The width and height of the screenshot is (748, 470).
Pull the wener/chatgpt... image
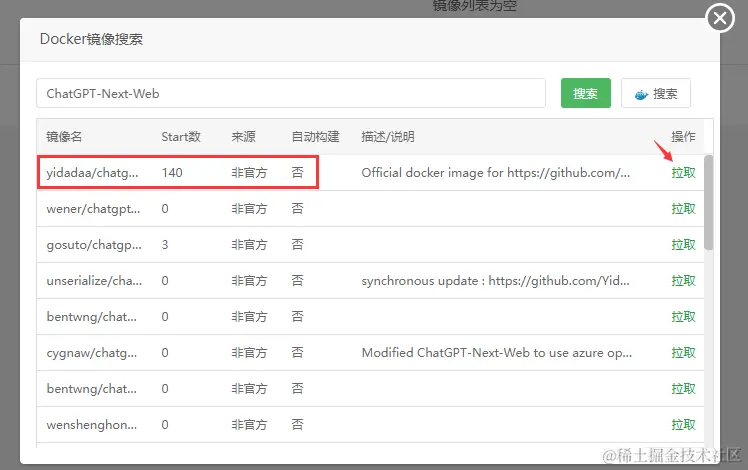click(x=683, y=209)
